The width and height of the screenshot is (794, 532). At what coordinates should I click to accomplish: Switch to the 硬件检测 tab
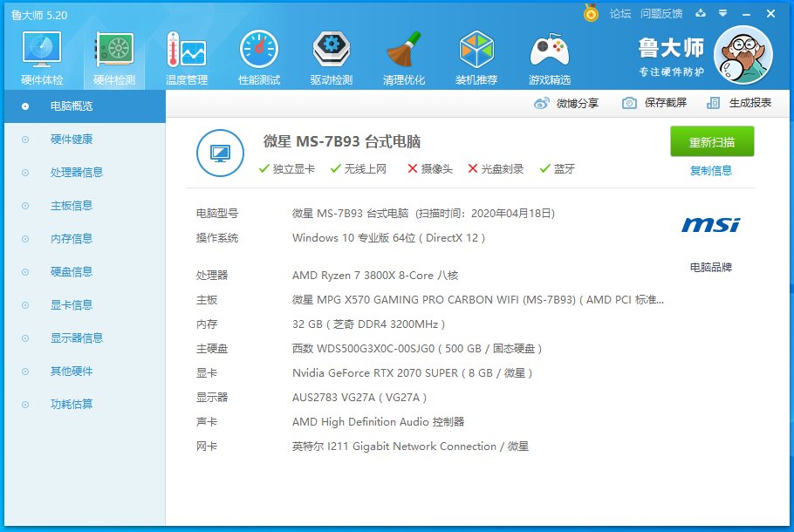coord(113,57)
